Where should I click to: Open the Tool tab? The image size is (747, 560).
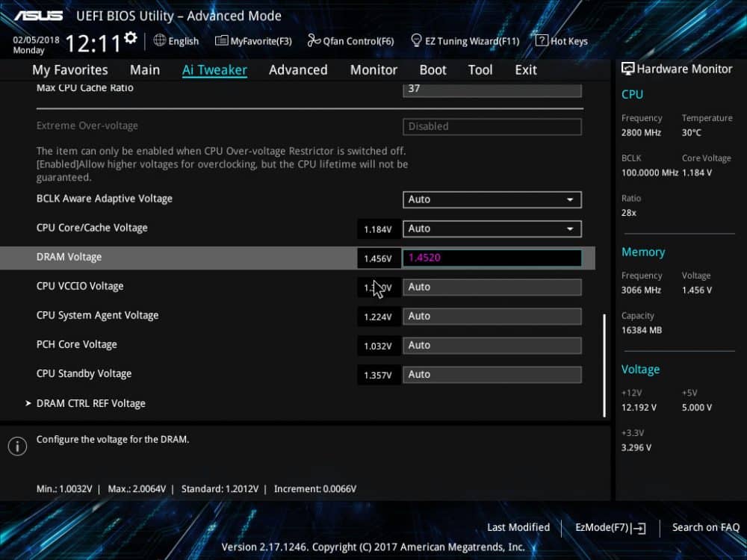[x=480, y=70]
